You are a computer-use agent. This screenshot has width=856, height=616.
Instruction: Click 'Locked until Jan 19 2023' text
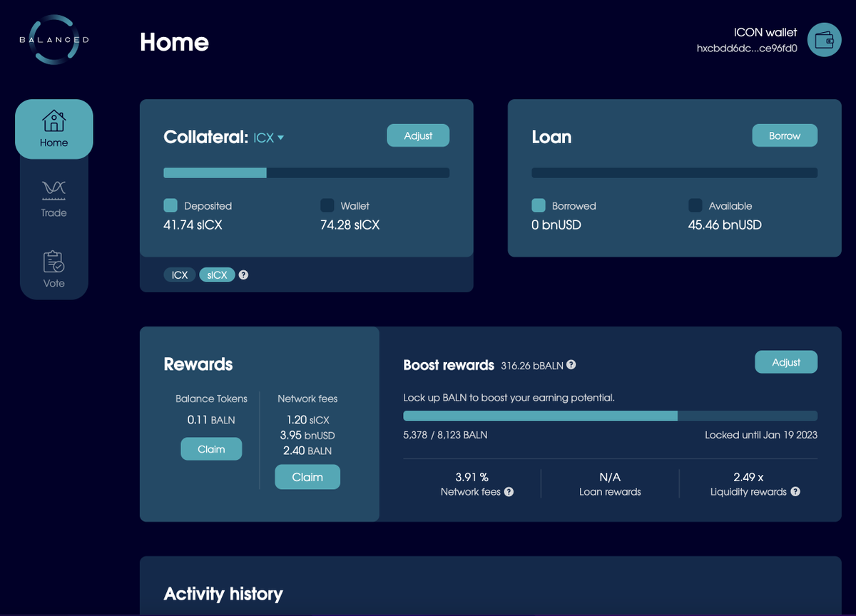(x=761, y=435)
